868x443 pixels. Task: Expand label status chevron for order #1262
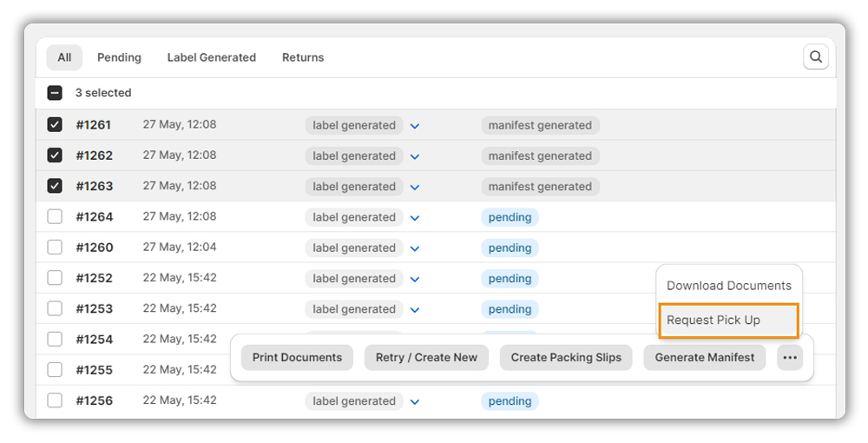(415, 156)
